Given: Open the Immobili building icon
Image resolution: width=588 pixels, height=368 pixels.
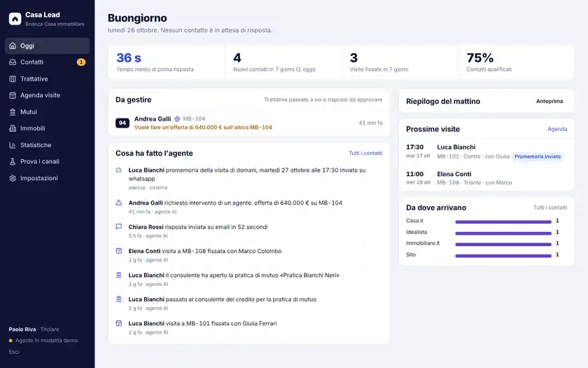Looking at the screenshot, I should coord(13,128).
